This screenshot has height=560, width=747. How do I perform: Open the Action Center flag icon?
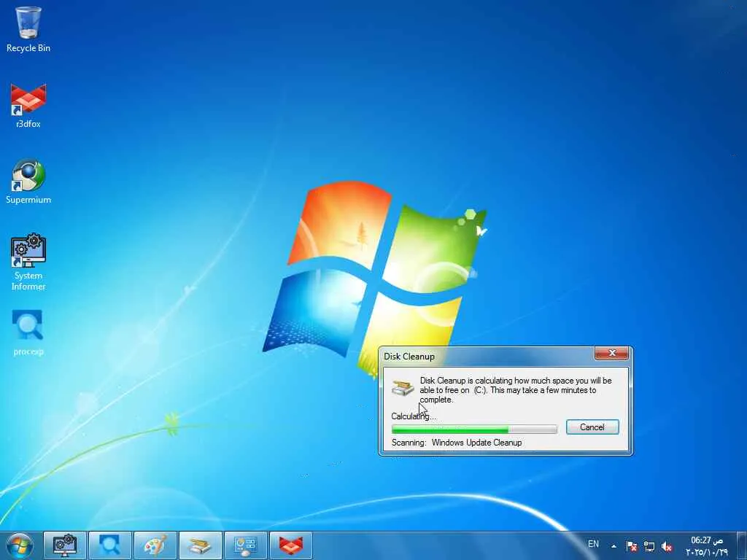pyautogui.click(x=632, y=546)
